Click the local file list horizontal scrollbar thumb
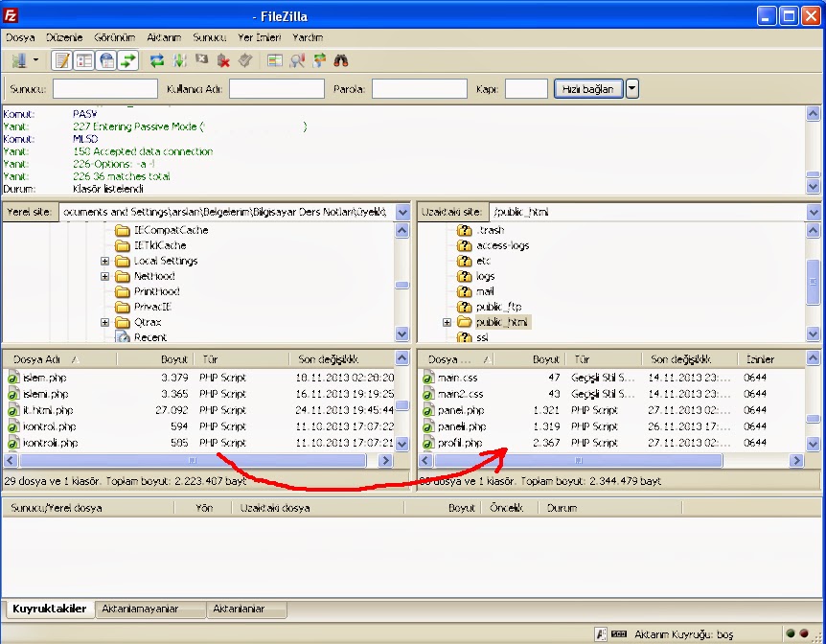826x644 pixels. click(x=193, y=461)
